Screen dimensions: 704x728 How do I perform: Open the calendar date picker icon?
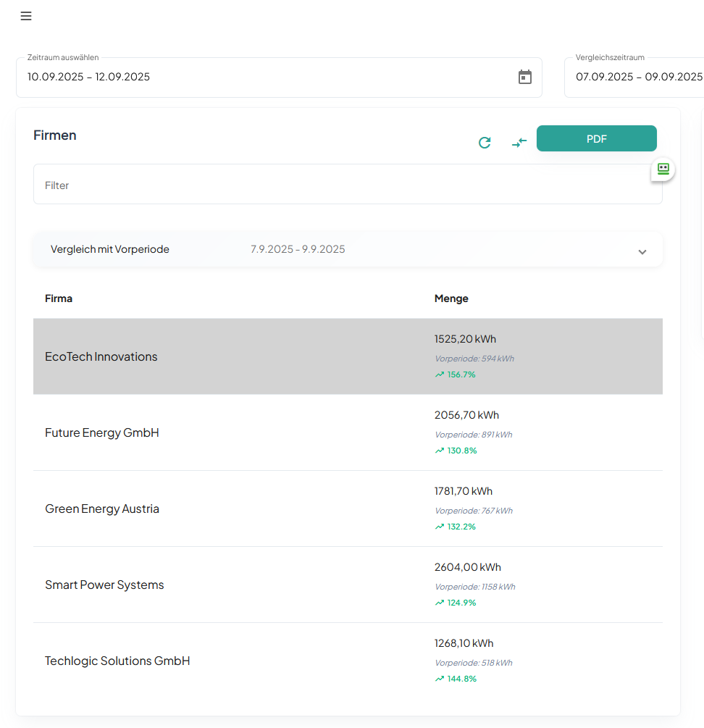[x=525, y=77]
